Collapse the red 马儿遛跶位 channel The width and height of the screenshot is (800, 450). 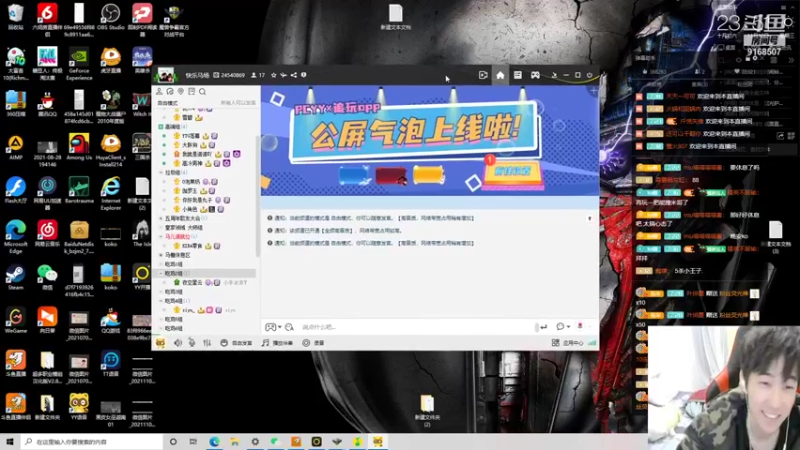tap(161, 237)
